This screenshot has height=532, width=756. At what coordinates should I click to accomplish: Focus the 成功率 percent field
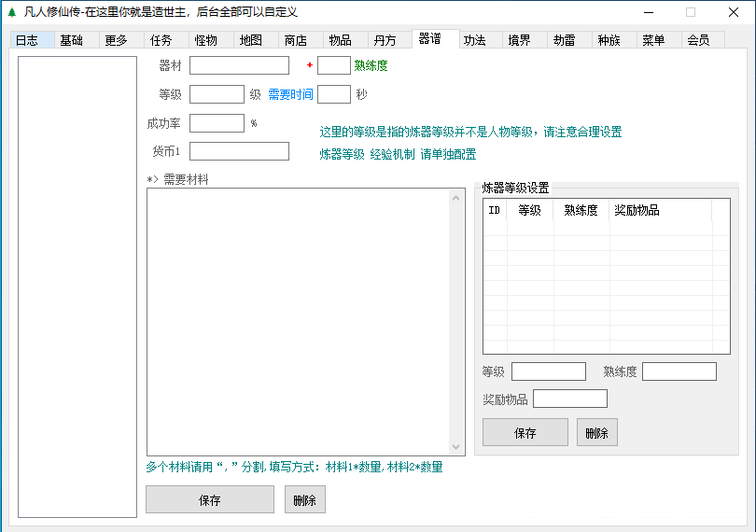217,123
